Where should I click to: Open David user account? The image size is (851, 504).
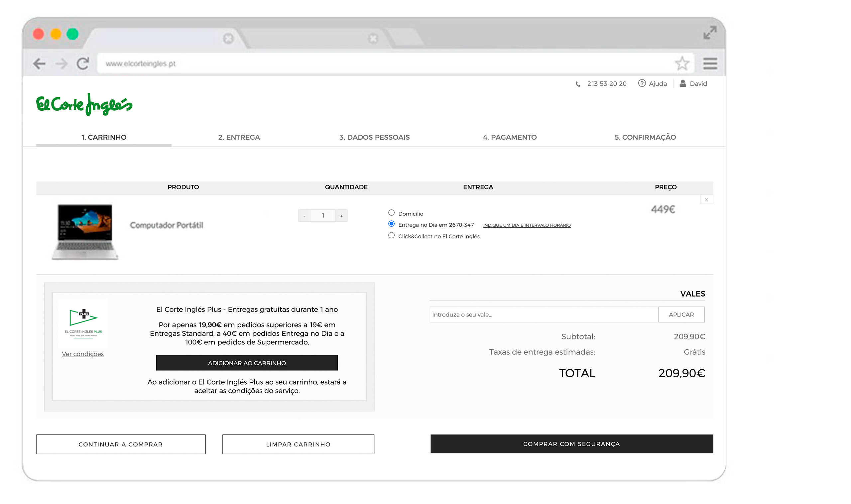click(x=693, y=83)
